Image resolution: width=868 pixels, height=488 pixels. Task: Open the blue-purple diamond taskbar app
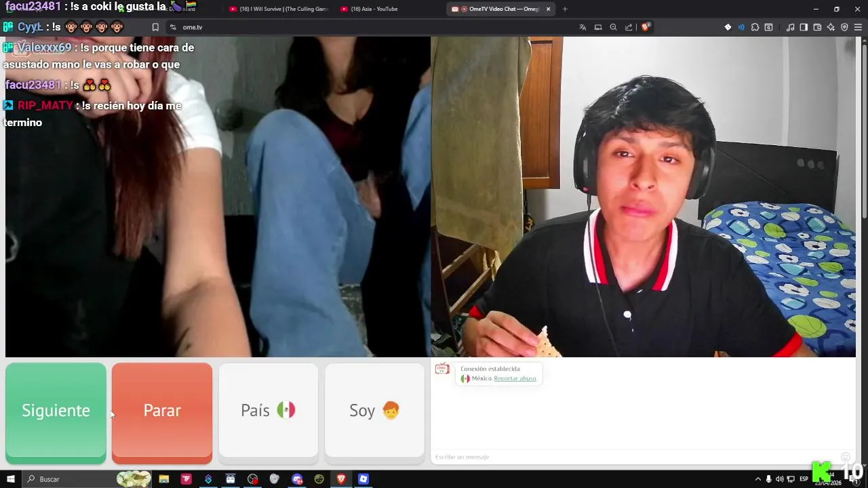(208, 479)
